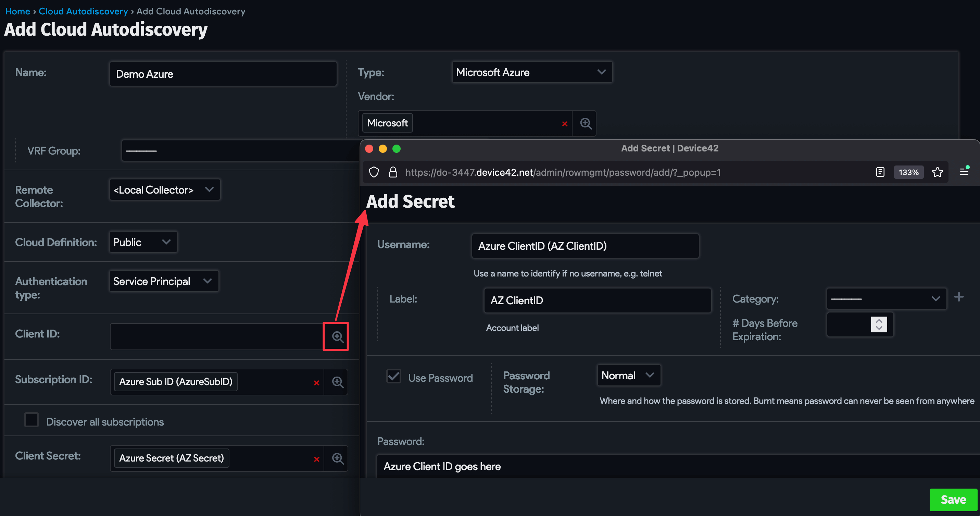Screen dimensions: 980x516
Task: Open the Cloud Autodiscovery breadcrumb link
Action: 83,11
